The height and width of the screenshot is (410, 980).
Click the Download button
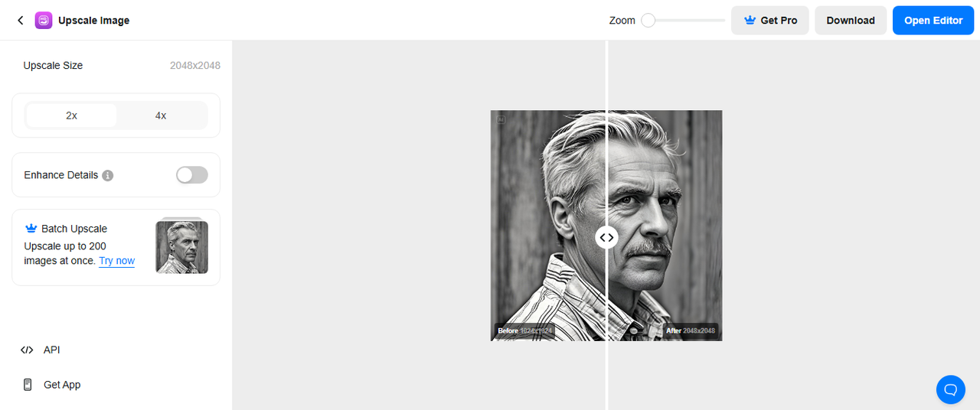(851, 21)
